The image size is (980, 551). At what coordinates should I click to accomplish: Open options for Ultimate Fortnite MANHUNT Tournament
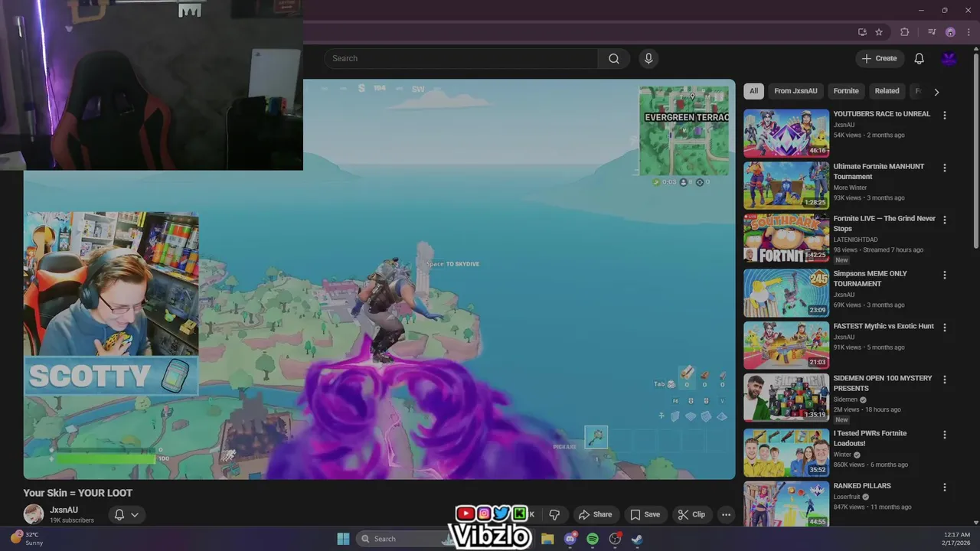coord(944,168)
